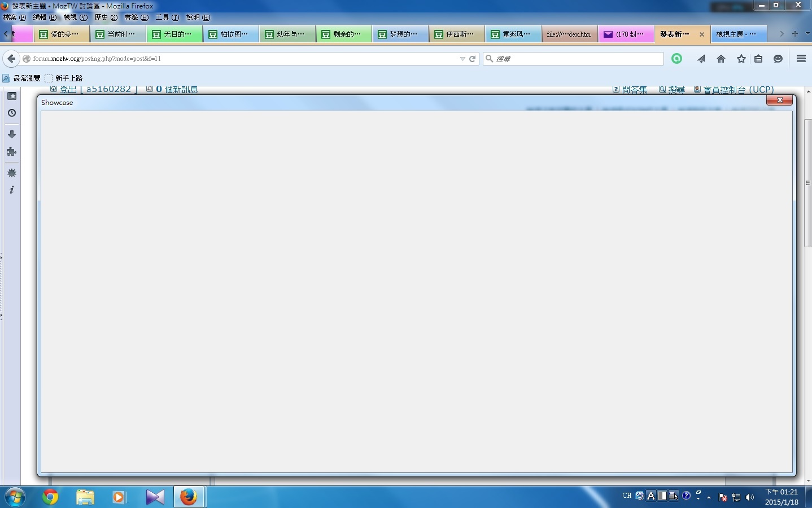Open the 檔案 (File) menu

click(x=15, y=17)
